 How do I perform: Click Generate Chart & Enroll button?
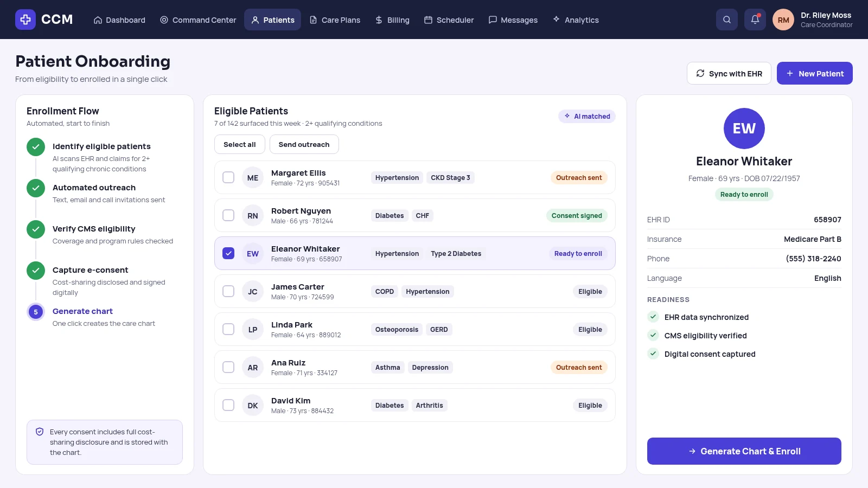pos(744,451)
